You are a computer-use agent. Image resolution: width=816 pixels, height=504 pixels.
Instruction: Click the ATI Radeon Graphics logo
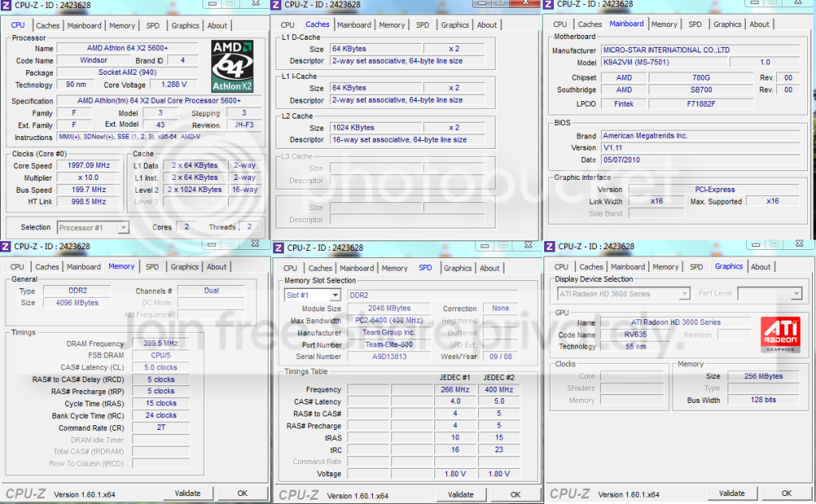pos(780,334)
